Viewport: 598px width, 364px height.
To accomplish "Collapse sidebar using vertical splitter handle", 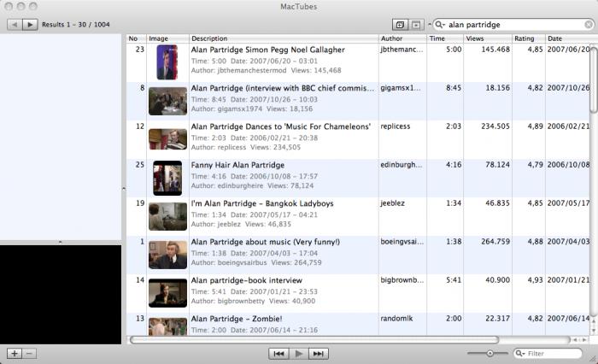I will tap(124, 189).
